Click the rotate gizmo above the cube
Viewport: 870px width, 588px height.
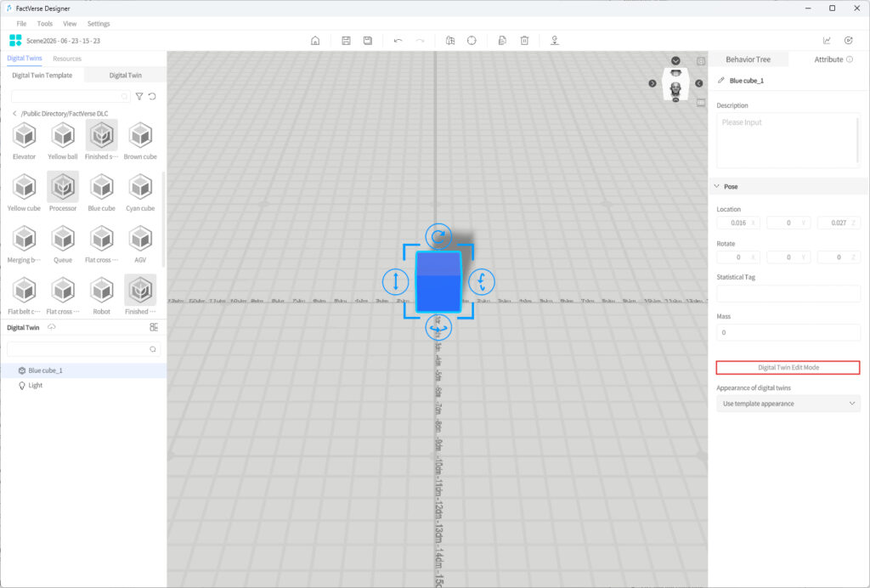(438, 237)
